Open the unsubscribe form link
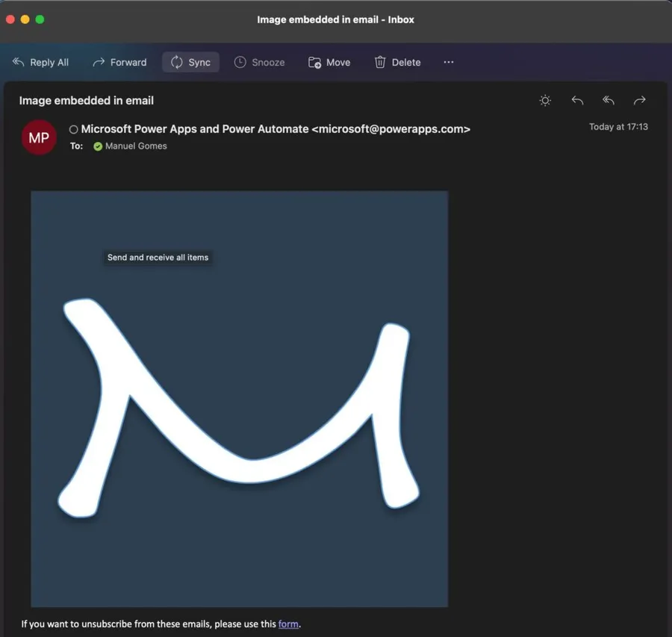672x637 pixels. tap(288, 624)
